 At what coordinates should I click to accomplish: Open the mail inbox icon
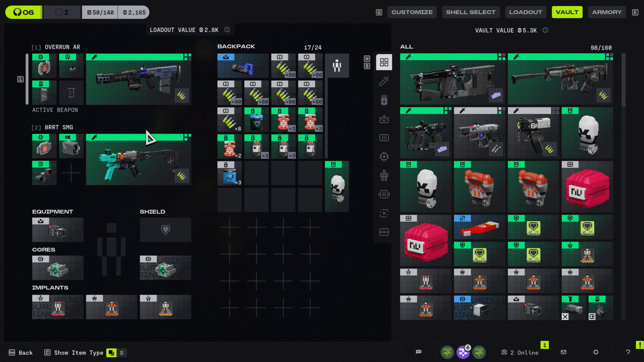(563, 352)
